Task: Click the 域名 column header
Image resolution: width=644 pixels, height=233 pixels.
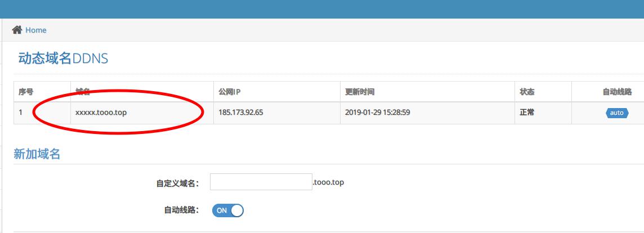Action: tap(83, 92)
